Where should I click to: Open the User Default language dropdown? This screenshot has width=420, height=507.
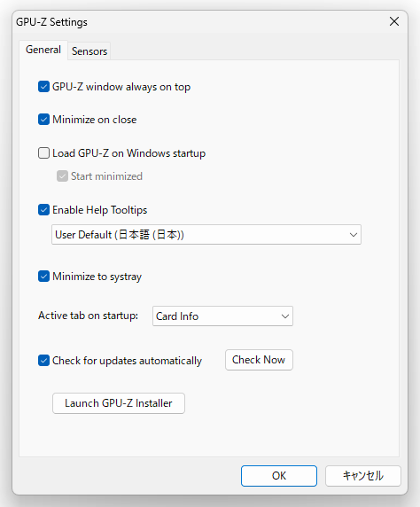coord(206,234)
